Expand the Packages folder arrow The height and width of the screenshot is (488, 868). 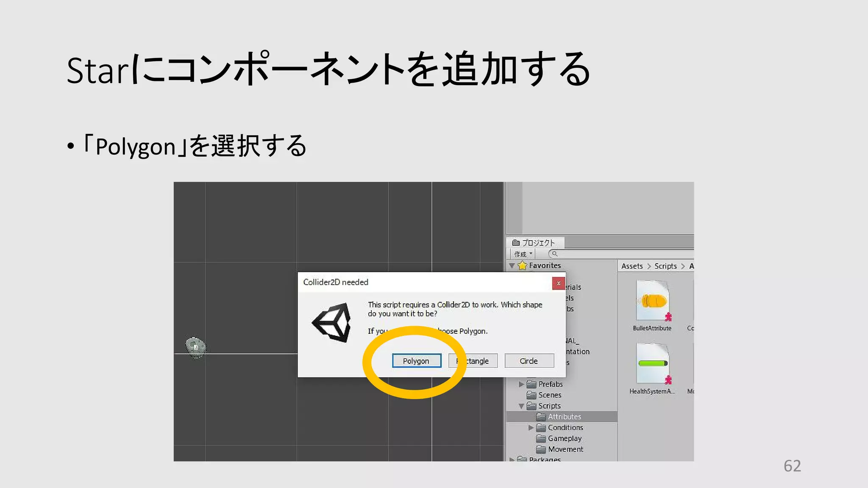[x=512, y=459]
